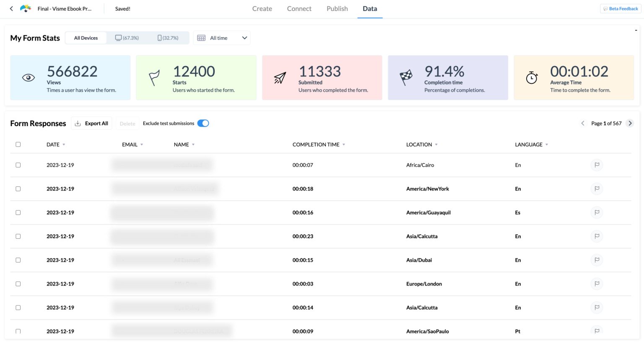Click the Visme logo icon
Screen dimensions: 644x344
(x=26, y=8)
